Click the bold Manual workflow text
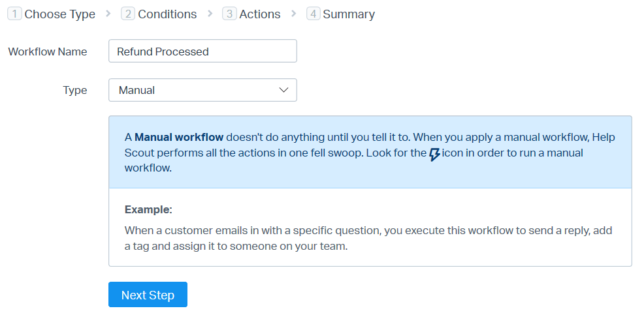 tap(179, 137)
